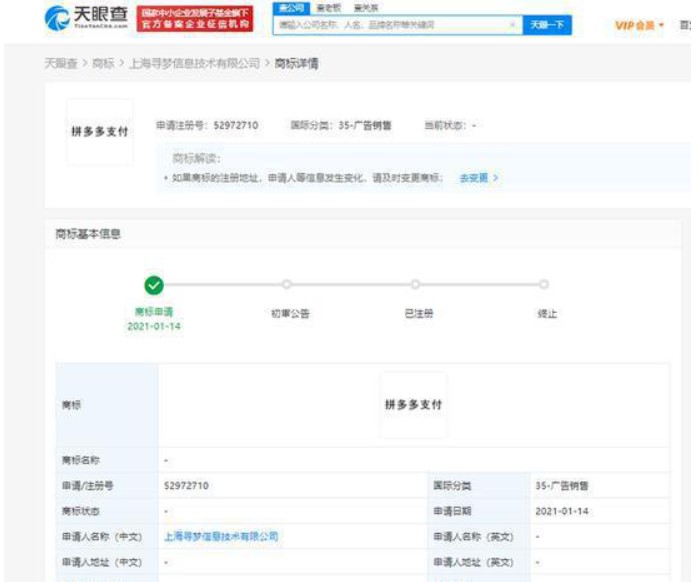
Task: Open the 拼多多支付 trademark image in table
Action: [x=413, y=405]
